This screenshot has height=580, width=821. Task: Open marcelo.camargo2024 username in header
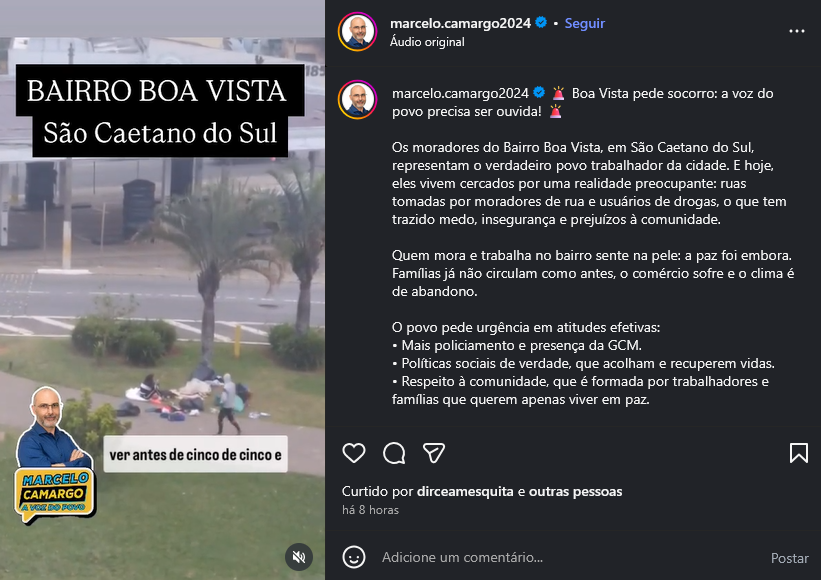tap(460, 24)
